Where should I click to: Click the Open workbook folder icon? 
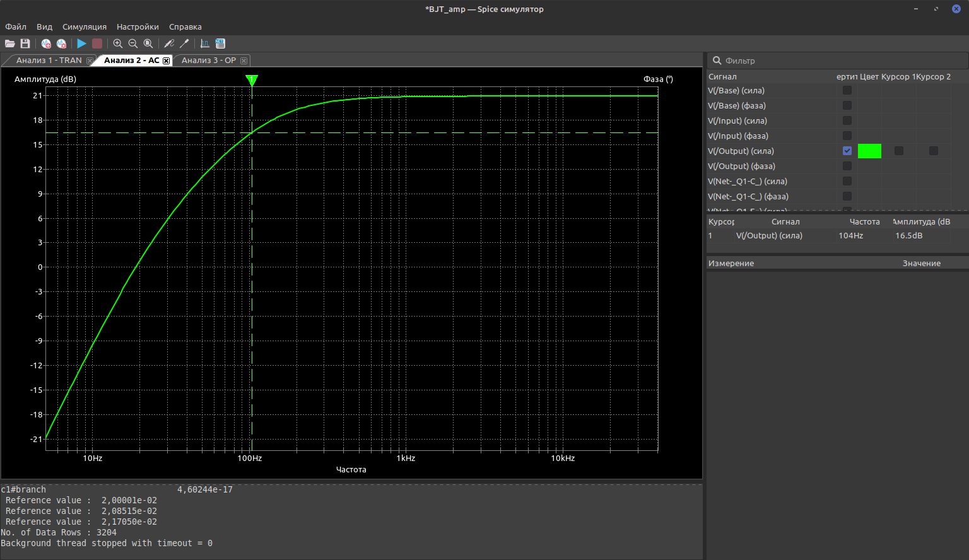(x=10, y=44)
